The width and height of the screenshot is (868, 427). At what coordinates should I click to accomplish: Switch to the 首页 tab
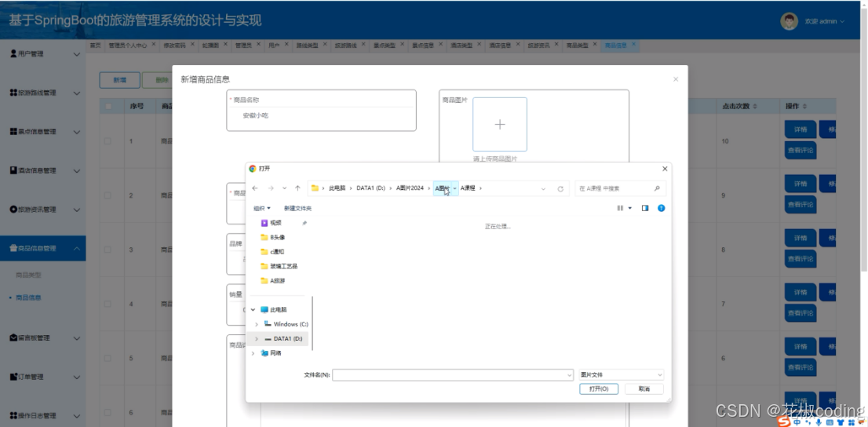click(95, 46)
